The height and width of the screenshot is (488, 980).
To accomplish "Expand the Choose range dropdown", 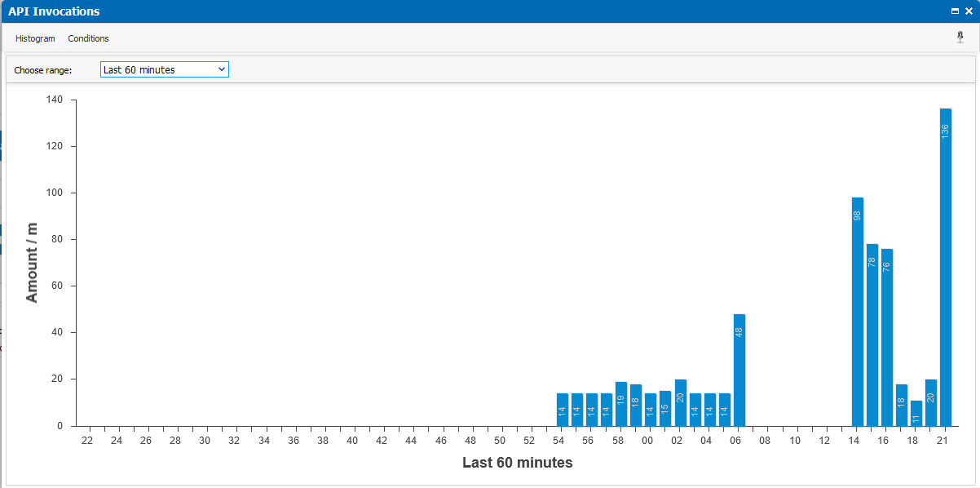I will [x=164, y=69].
